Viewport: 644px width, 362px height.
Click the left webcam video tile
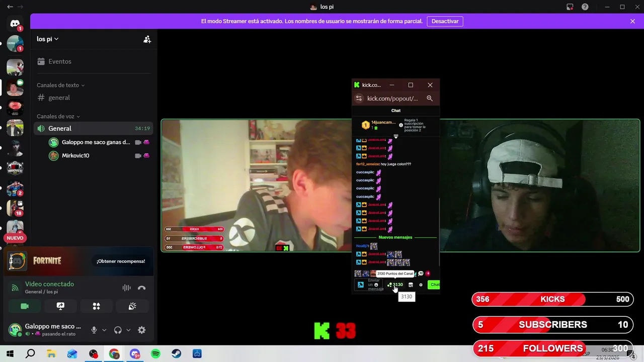pyautogui.click(x=257, y=186)
